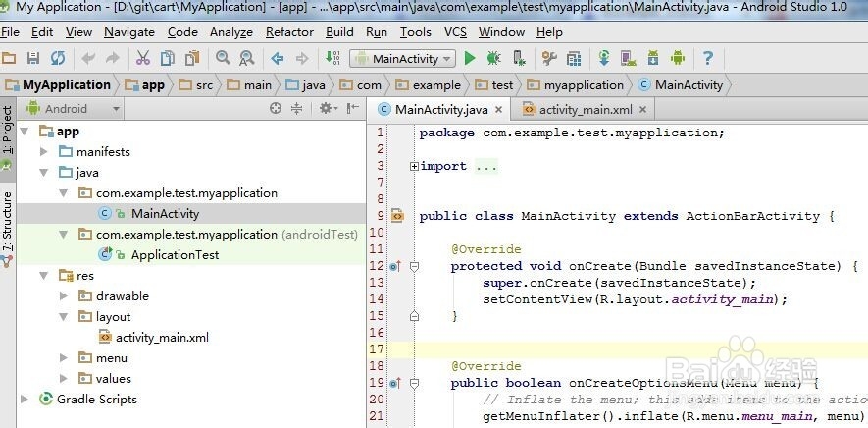Click the Save All toolbar icon

33,58
